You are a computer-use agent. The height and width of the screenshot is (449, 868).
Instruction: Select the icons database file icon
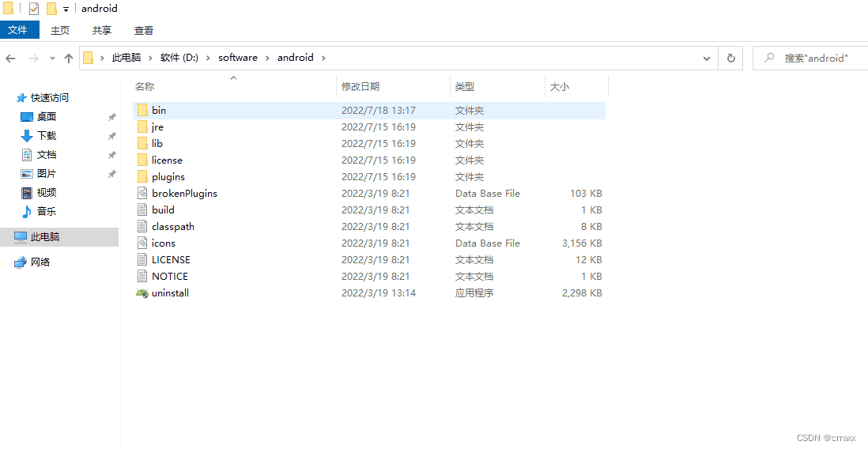coord(142,243)
